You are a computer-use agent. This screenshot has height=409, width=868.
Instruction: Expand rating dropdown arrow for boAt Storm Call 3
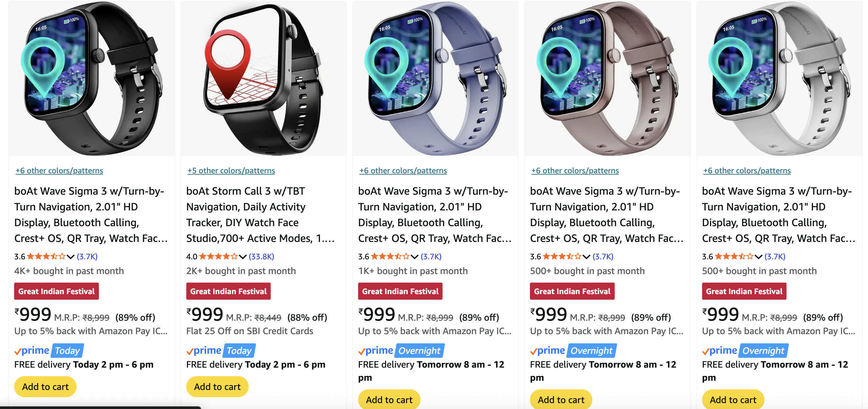click(242, 257)
